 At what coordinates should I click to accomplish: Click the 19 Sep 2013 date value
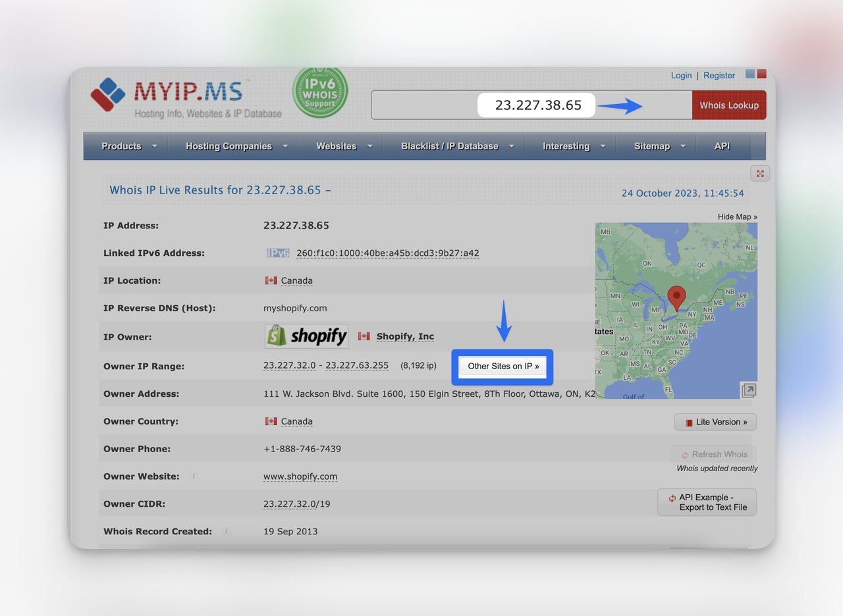[290, 531]
